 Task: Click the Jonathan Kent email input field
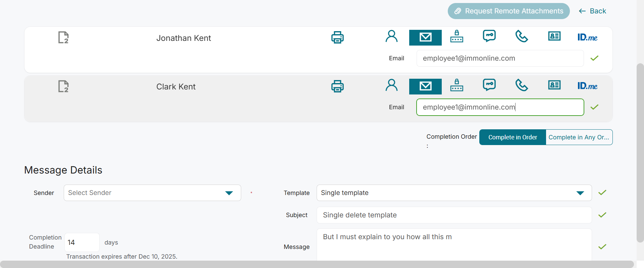pyautogui.click(x=500, y=58)
